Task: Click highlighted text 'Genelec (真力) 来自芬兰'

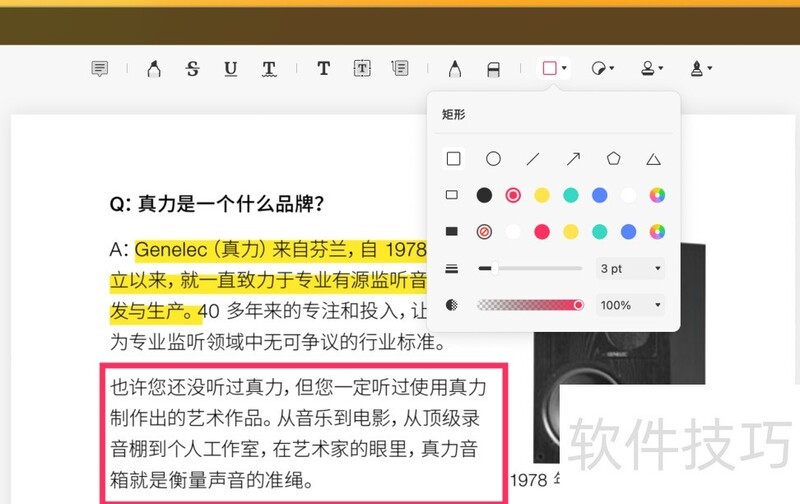Action: click(241, 250)
